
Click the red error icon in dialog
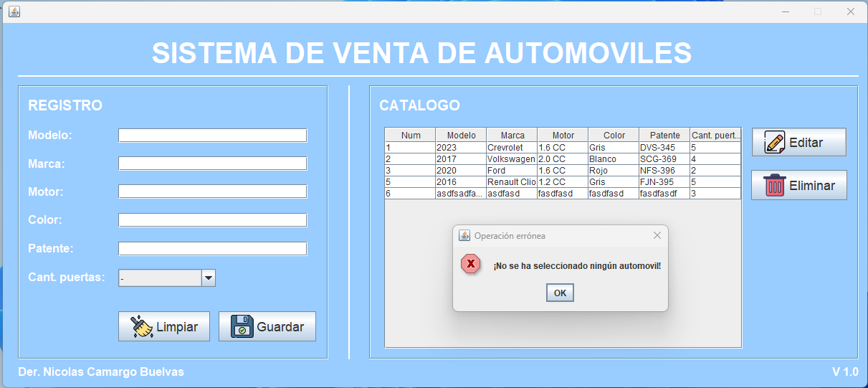[x=470, y=264]
